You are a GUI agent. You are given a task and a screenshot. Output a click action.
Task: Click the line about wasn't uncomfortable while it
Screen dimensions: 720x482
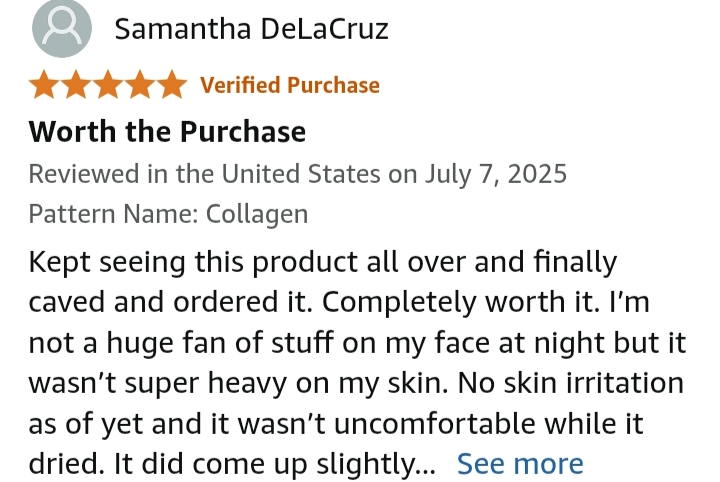(336, 423)
